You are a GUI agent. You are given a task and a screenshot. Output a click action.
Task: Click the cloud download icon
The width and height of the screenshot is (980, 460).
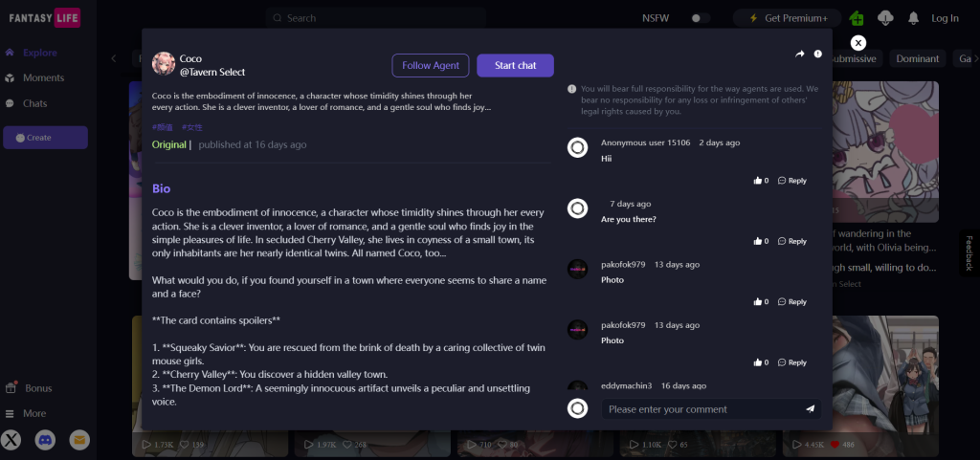pyautogui.click(x=885, y=18)
